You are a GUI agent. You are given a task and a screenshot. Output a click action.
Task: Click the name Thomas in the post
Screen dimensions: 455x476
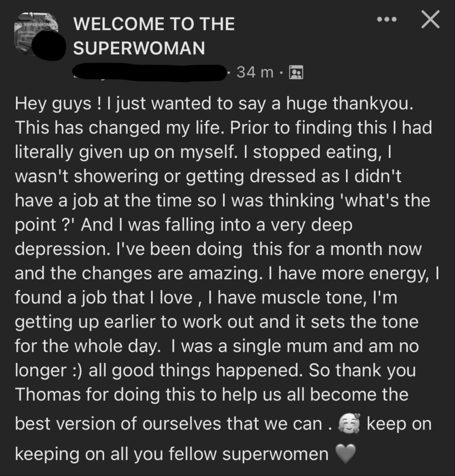tap(48, 395)
